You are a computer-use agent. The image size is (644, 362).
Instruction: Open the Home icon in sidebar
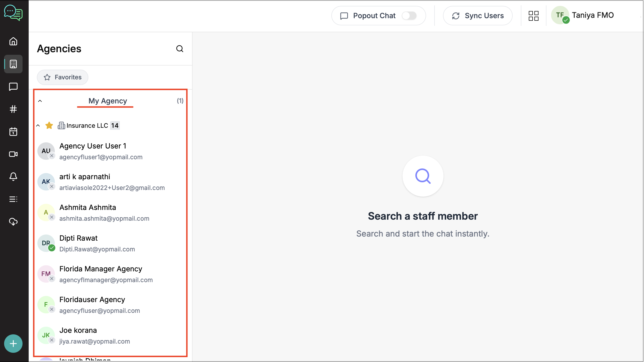(13, 41)
